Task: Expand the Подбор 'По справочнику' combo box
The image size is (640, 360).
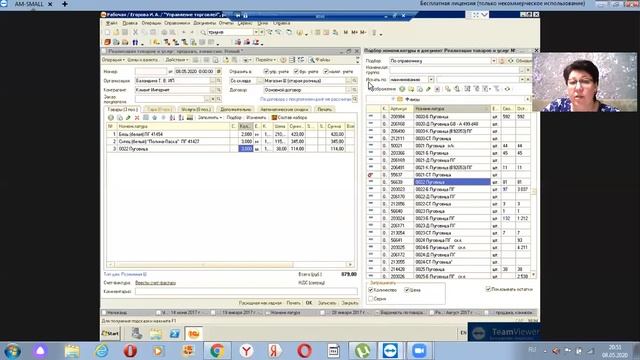Action: tap(493, 61)
